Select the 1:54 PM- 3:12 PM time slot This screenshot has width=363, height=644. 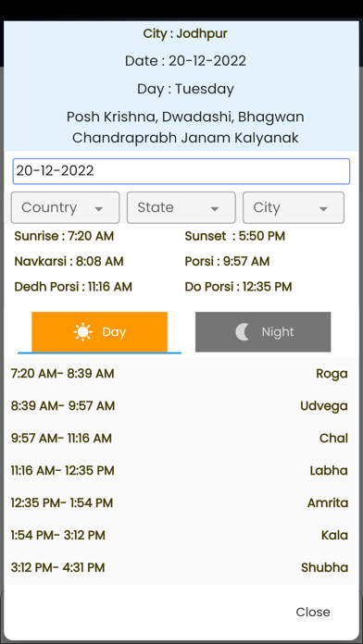click(x=181, y=536)
